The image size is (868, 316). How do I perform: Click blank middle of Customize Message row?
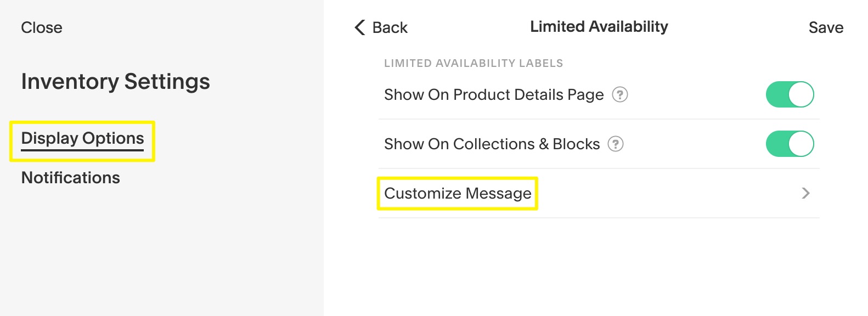pyautogui.click(x=658, y=193)
